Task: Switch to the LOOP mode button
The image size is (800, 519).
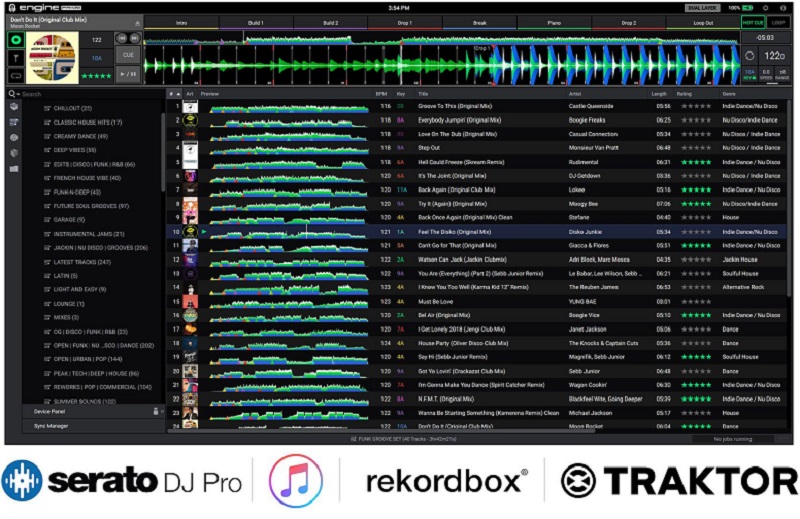Action: click(778, 23)
